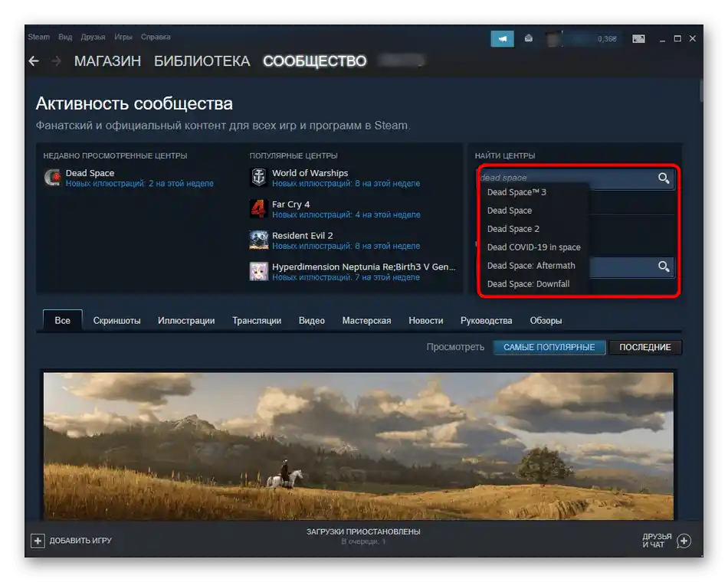The image size is (728, 582).
Task: Switch to Big Picture mode icon
Action: [x=638, y=38]
